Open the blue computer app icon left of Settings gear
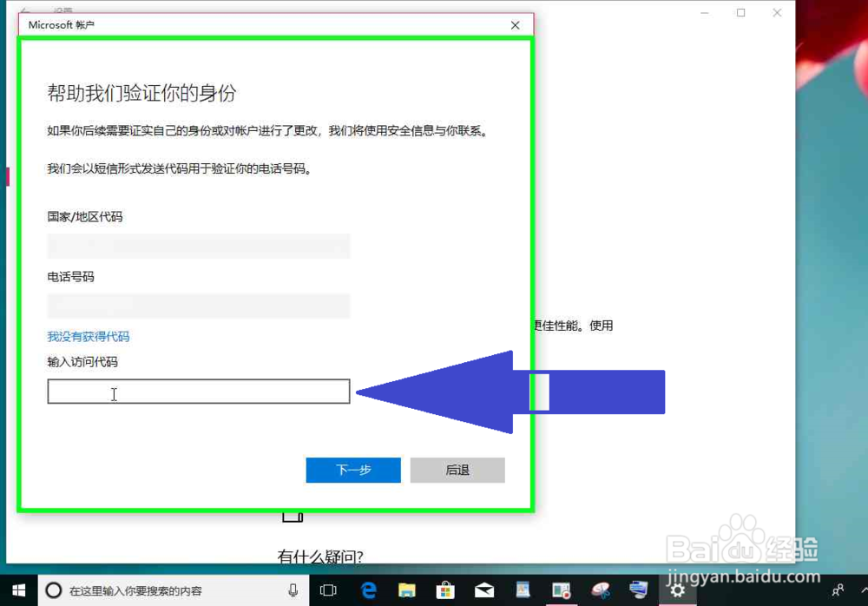The height and width of the screenshot is (606, 868). click(639, 590)
